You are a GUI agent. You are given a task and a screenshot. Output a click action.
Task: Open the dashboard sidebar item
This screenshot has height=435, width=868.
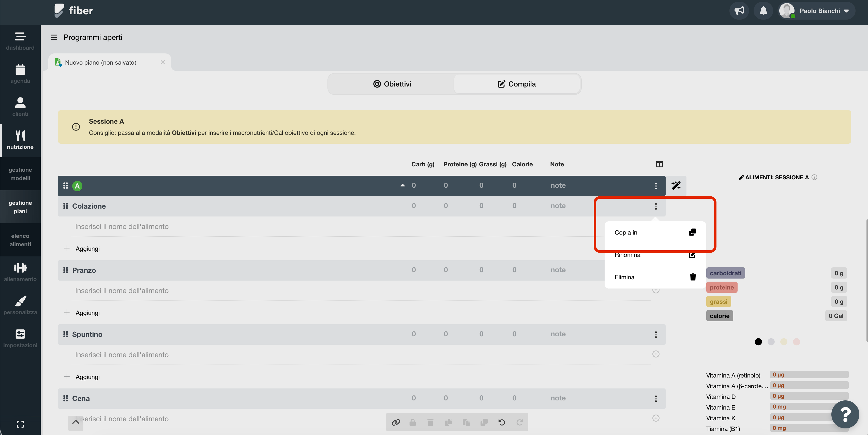point(20,41)
